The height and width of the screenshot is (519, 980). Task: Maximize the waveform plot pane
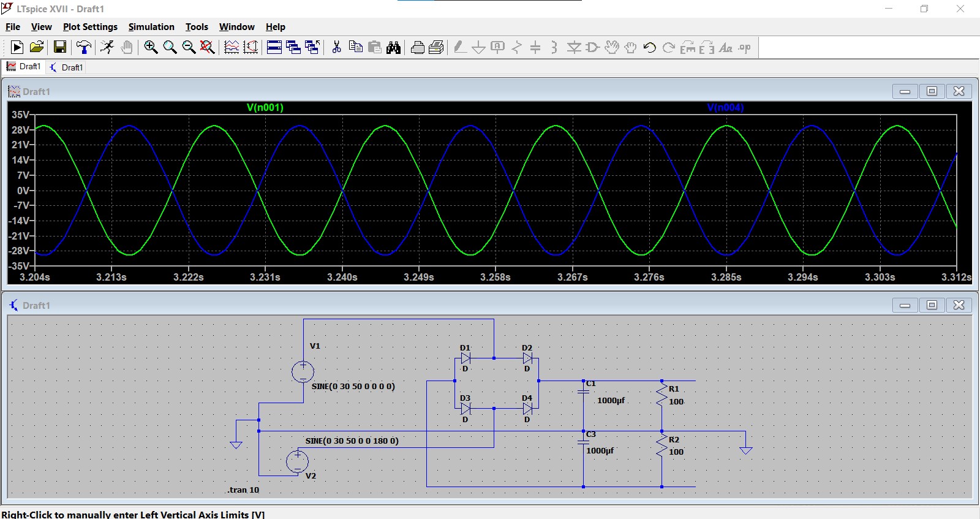point(932,91)
